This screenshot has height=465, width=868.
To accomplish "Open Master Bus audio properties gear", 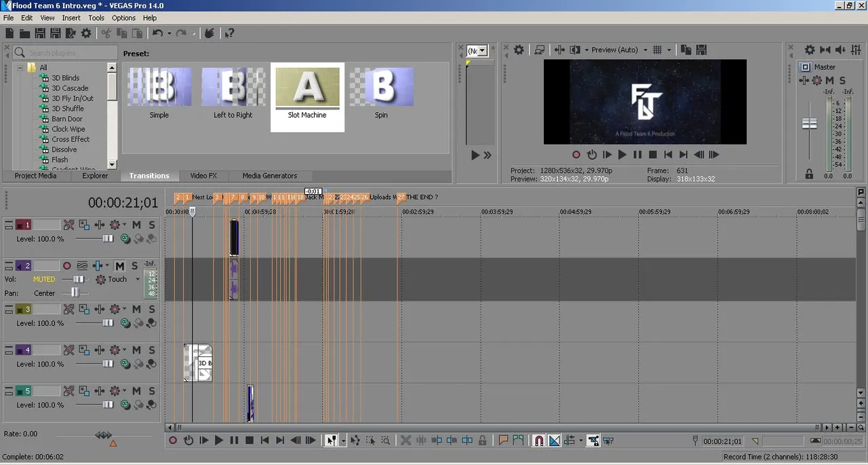I will pyautogui.click(x=810, y=50).
